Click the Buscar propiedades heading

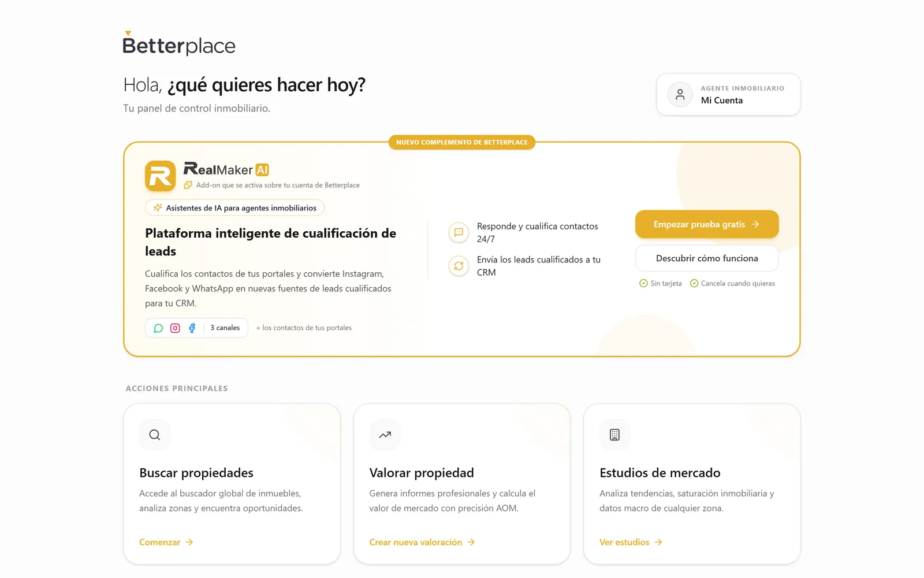[x=196, y=473]
